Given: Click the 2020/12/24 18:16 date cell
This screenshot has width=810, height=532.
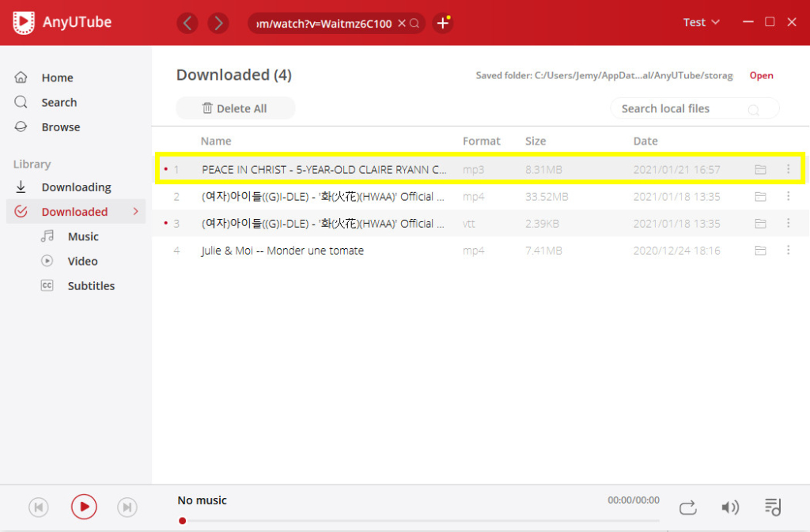Looking at the screenshot, I should (x=677, y=251).
